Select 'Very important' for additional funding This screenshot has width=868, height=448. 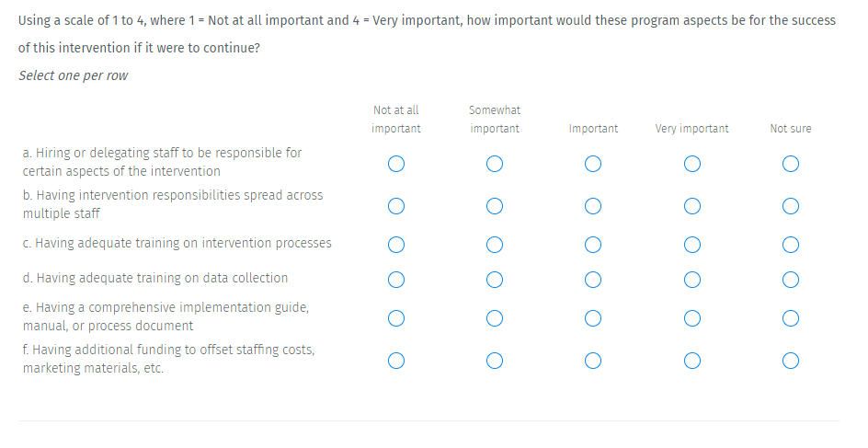point(691,361)
